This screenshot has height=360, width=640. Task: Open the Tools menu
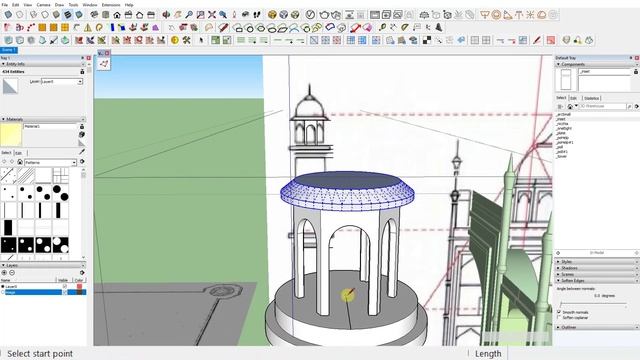(x=73, y=5)
